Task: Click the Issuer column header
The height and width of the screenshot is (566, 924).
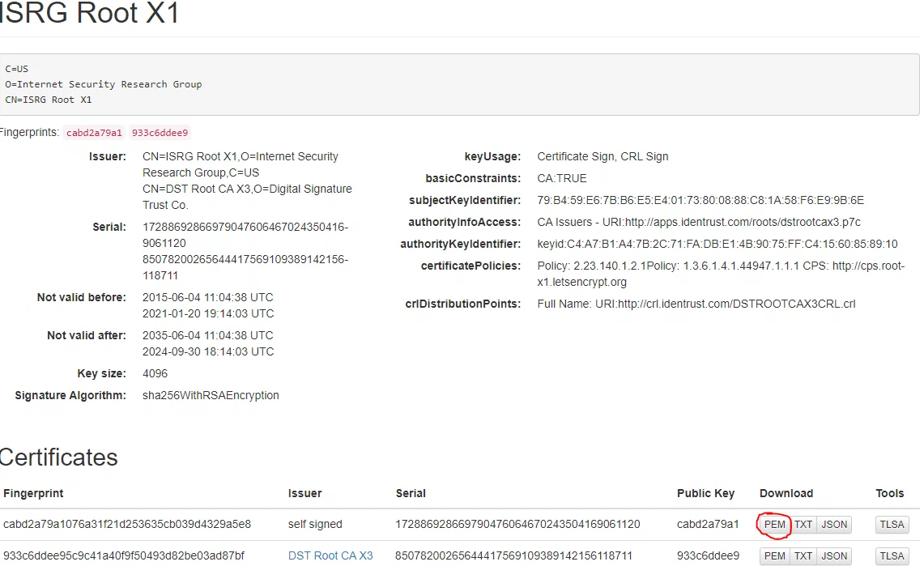Action: [x=304, y=493]
